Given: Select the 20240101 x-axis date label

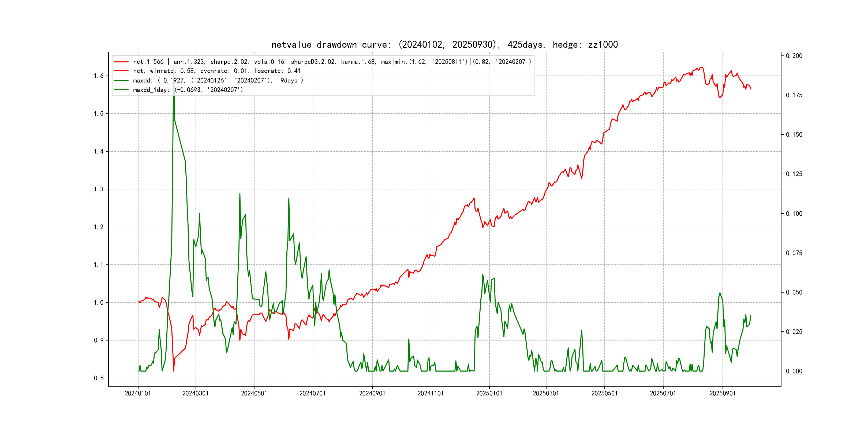Looking at the screenshot, I should click(x=138, y=394).
